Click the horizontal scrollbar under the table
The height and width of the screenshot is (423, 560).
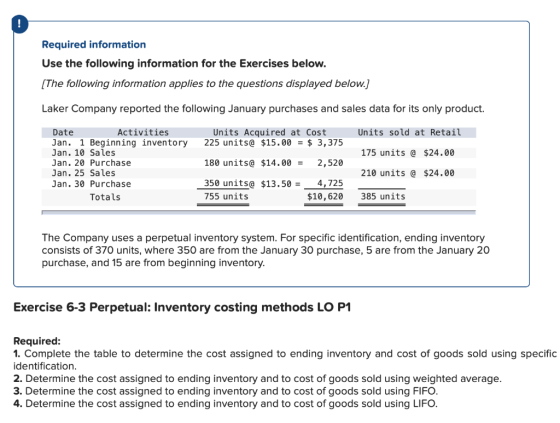pos(259,212)
